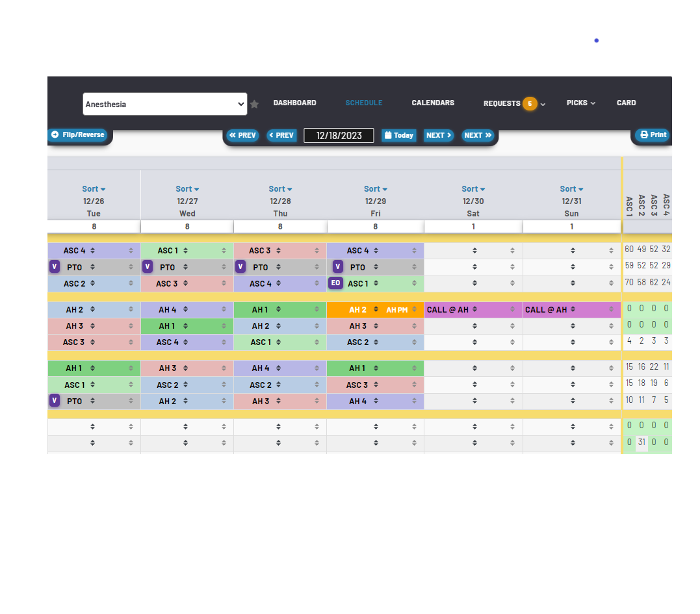
Task: Click the EO badge on Friday's ASC 1
Action: 335,283
